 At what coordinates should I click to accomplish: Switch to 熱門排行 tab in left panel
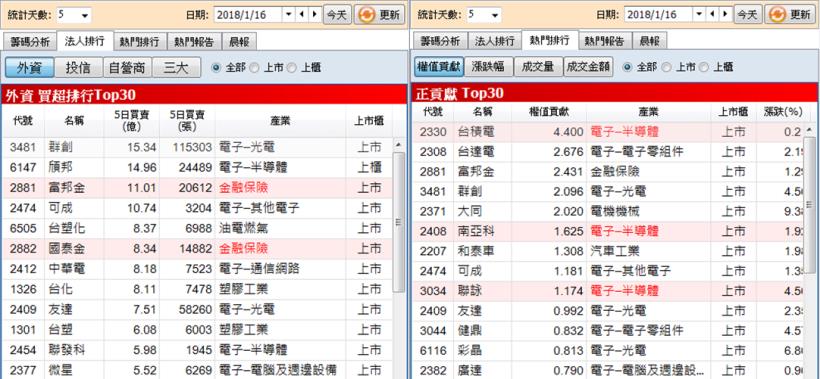140,41
